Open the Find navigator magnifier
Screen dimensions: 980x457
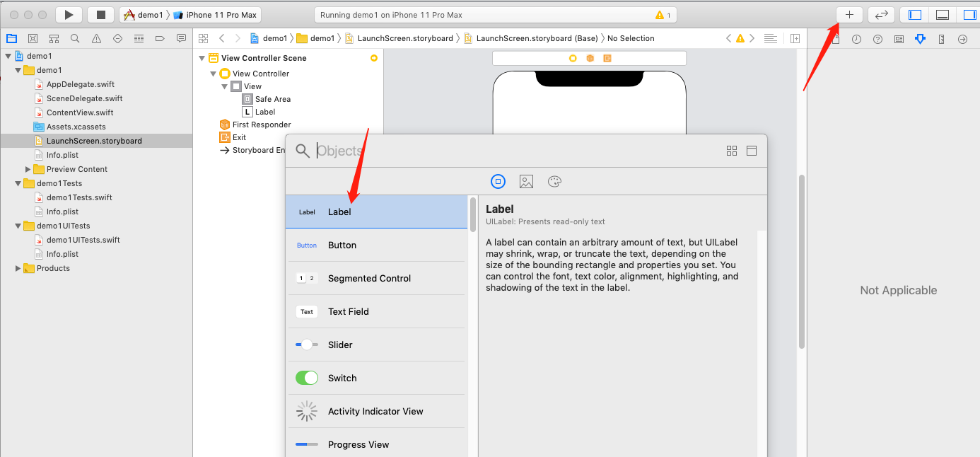[x=75, y=38]
